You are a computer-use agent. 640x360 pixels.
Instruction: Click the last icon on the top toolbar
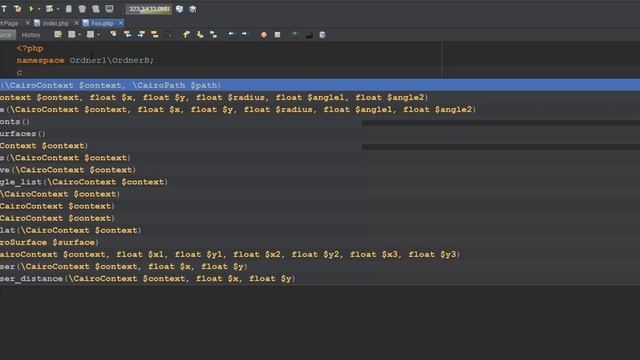[193, 9]
